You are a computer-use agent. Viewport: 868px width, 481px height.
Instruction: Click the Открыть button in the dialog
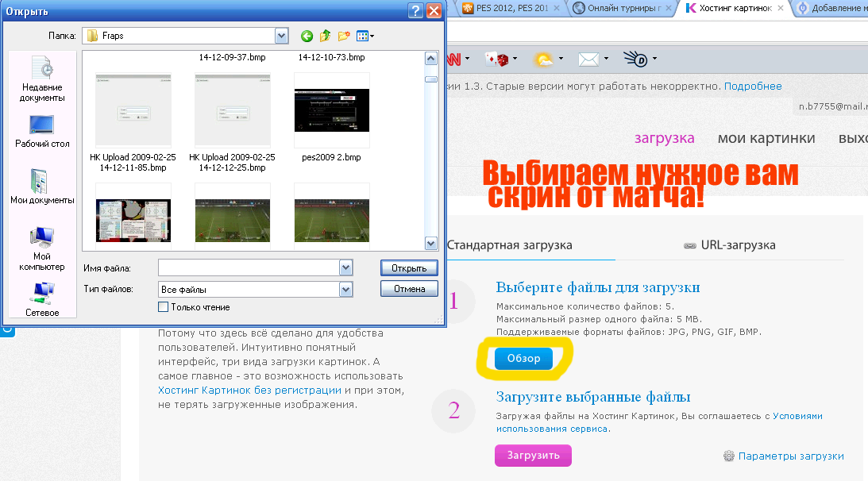pos(409,268)
